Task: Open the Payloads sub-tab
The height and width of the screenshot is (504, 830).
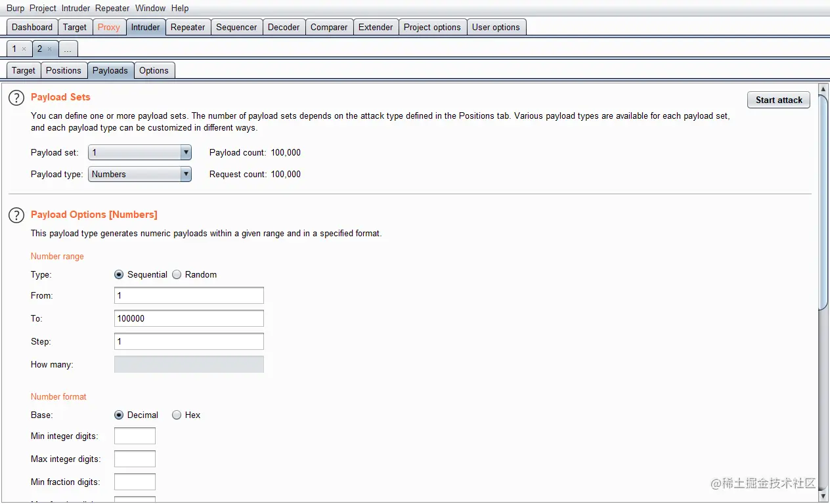Action: [110, 71]
